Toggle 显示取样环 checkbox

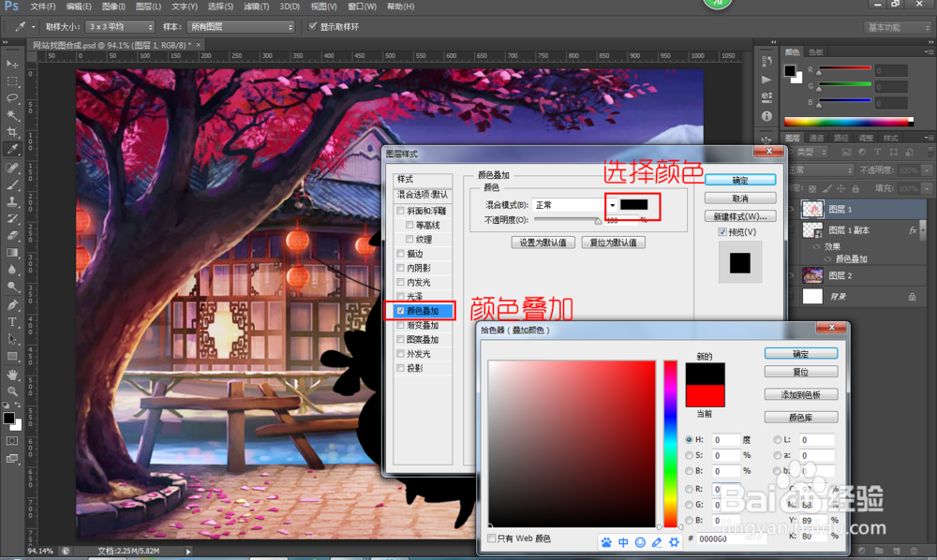[x=312, y=26]
